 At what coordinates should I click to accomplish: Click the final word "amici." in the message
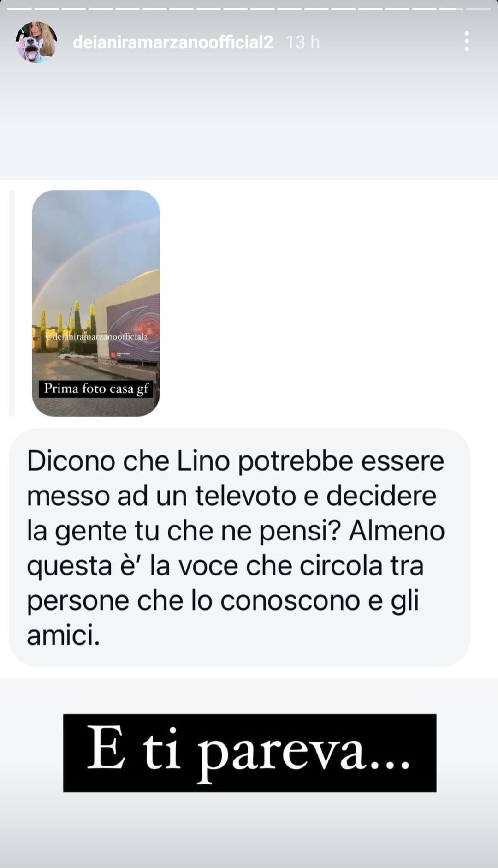(x=63, y=636)
